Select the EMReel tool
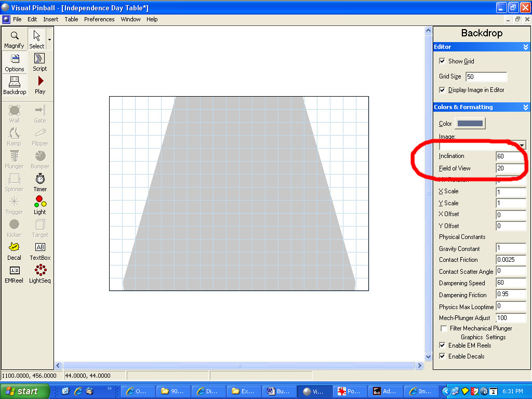The image size is (532, 399). tap(15, 273)
